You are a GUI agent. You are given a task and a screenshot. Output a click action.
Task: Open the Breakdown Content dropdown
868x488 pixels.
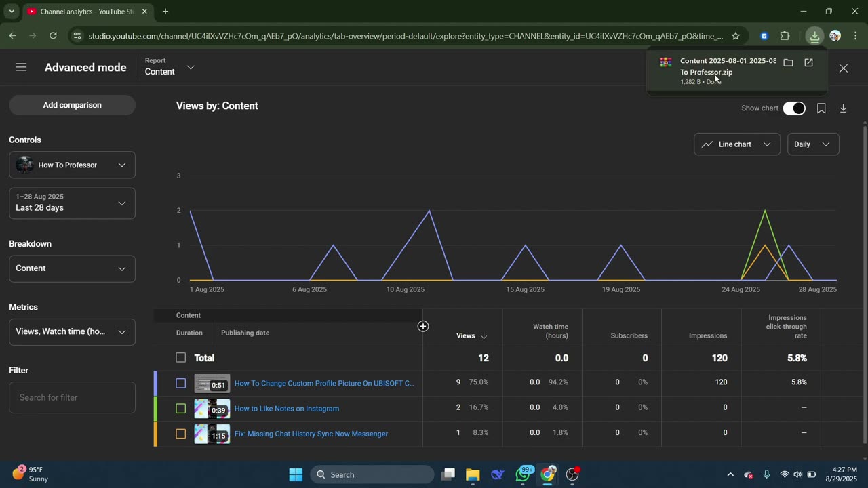[x=72, y=268]
